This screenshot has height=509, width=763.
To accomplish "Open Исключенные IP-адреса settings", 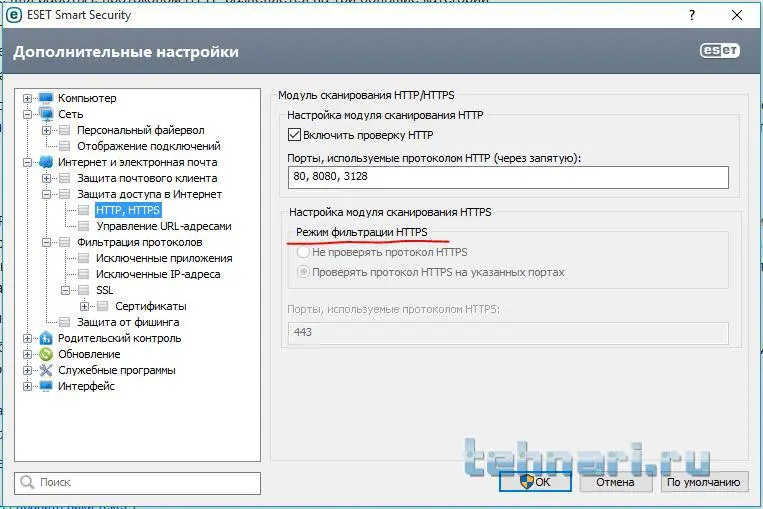I will tap(158, 274).
